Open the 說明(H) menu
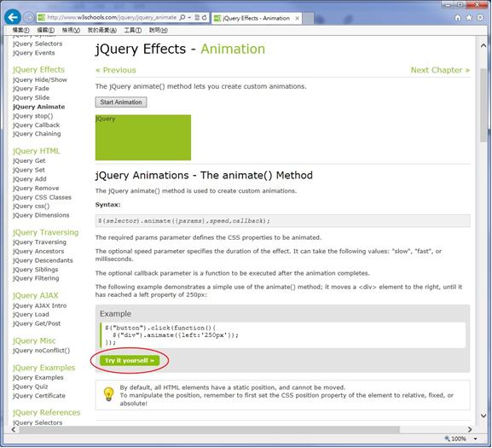Viewport: 492px width, 448px height. (x=158, y=30)
